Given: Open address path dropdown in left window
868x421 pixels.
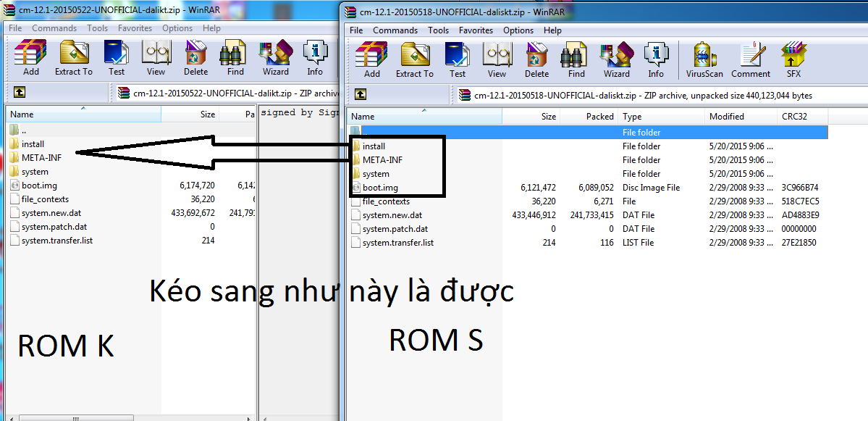Looking at the screenshot, I should 227,93.
